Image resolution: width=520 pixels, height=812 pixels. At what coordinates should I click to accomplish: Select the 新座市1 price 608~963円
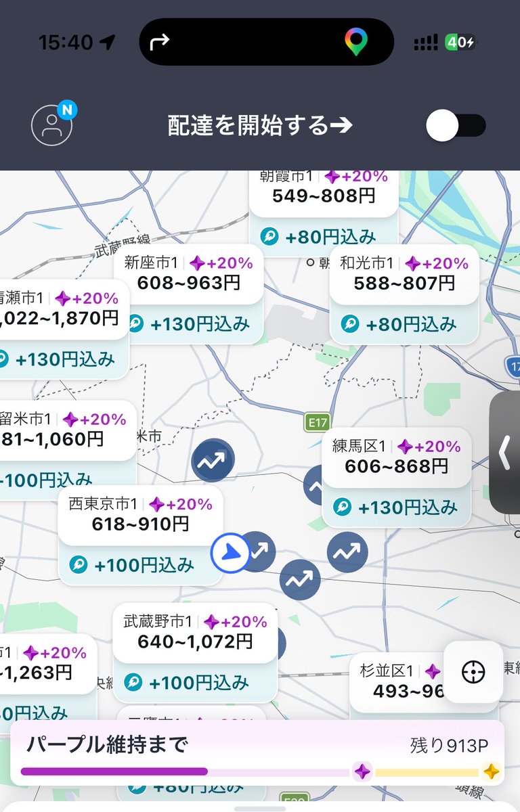[x=189, y=283]
